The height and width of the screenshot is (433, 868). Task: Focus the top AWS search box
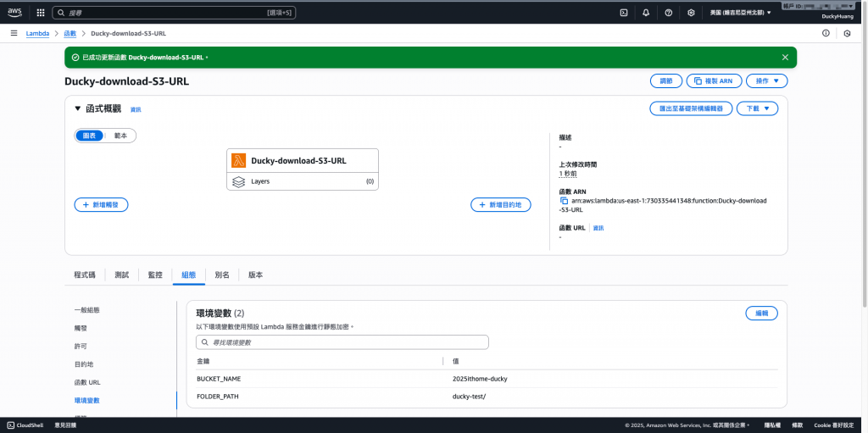click(174, 12)
